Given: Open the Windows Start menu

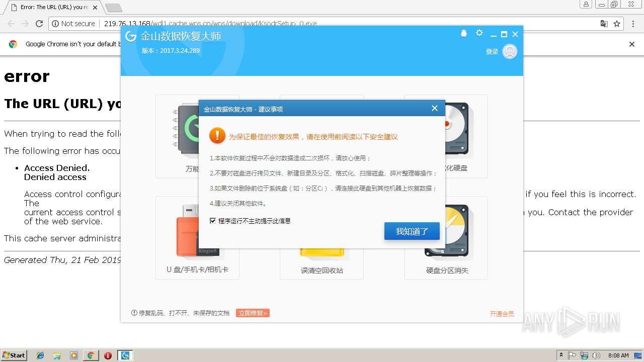Looking at the screenshot, I should pos(14,355).
